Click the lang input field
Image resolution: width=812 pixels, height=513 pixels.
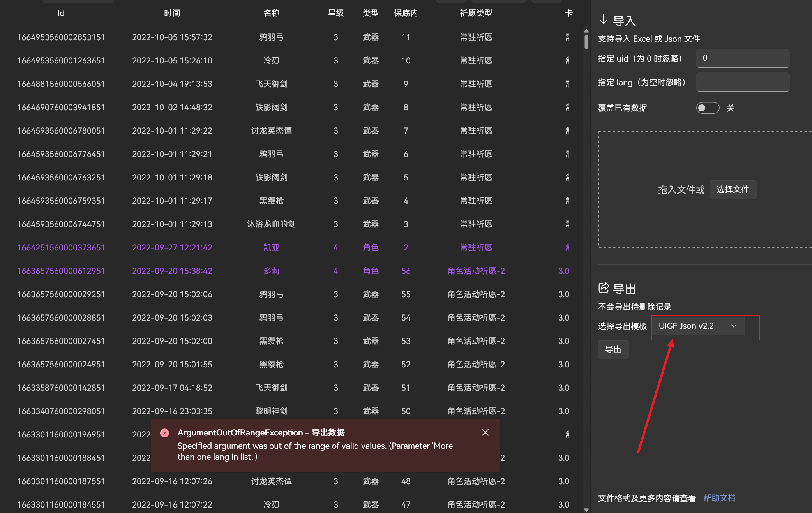coord(743,82)
